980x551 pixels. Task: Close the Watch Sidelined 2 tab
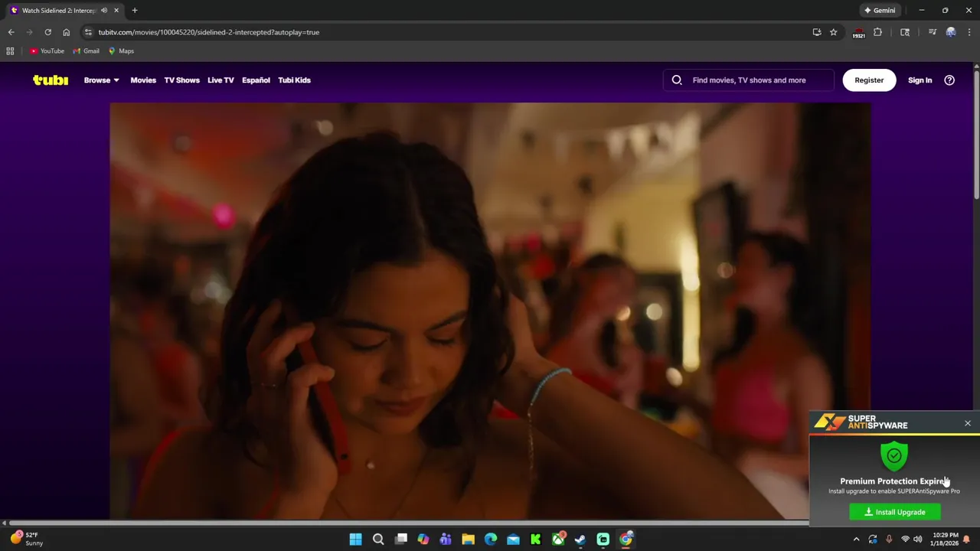116,11
